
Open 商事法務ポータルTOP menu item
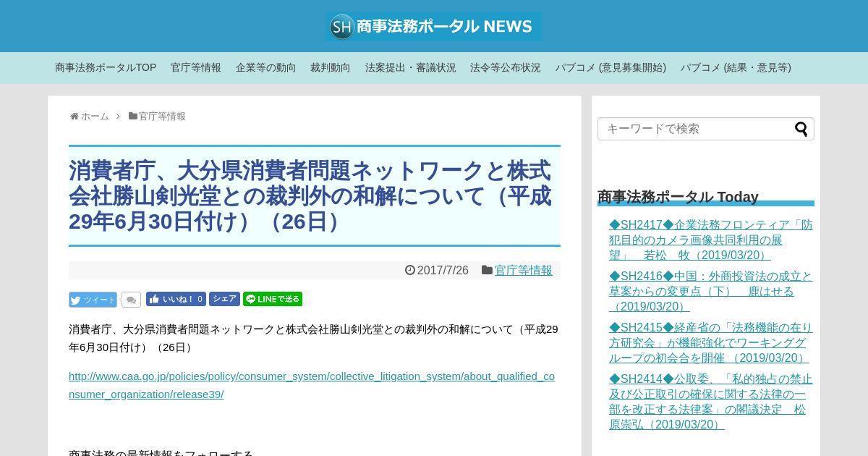(x=106, y=67)
